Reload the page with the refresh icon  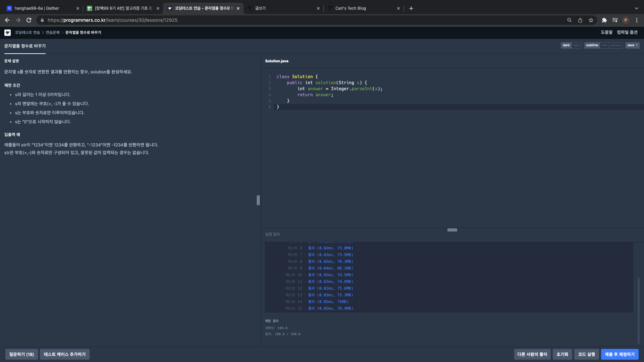[x=29, y=20]
